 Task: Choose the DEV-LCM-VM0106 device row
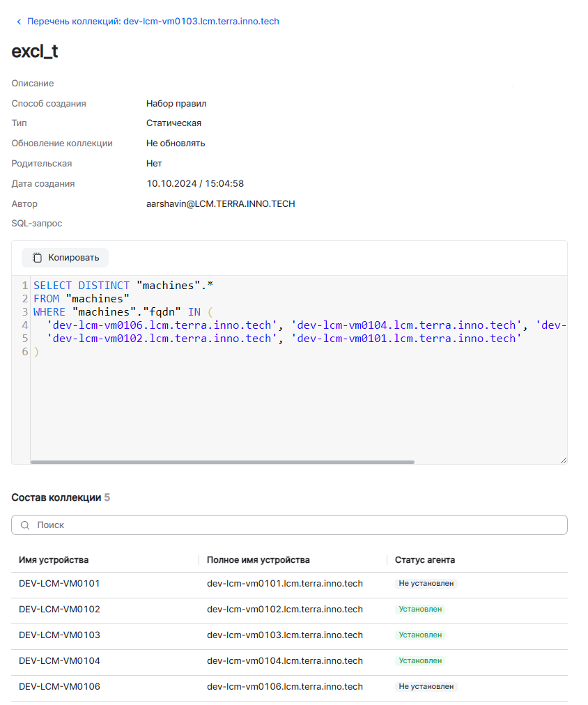coord(59,687)
